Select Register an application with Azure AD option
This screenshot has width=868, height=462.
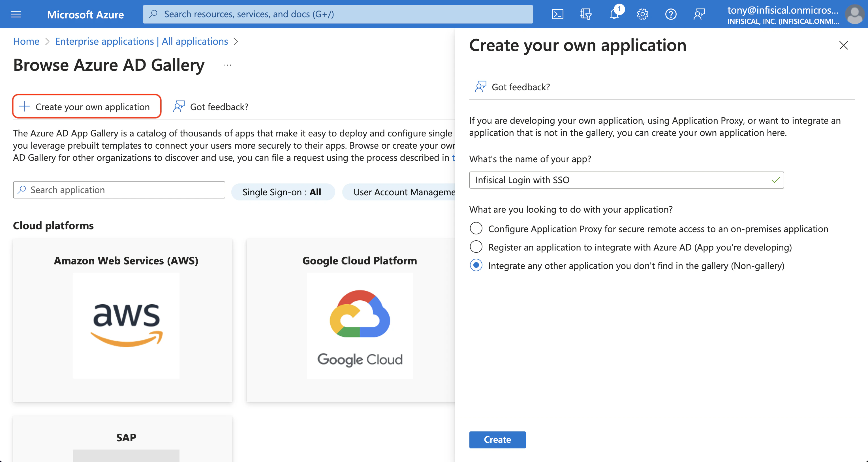476,247
